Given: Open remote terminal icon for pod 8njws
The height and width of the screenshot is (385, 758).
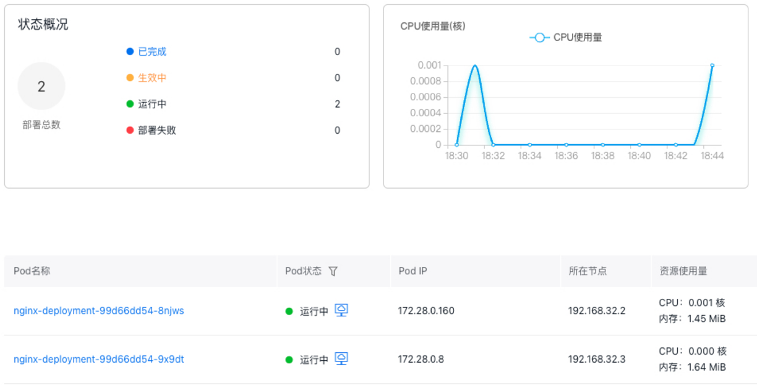Looking at the screenshot, I should pos(341,310).
